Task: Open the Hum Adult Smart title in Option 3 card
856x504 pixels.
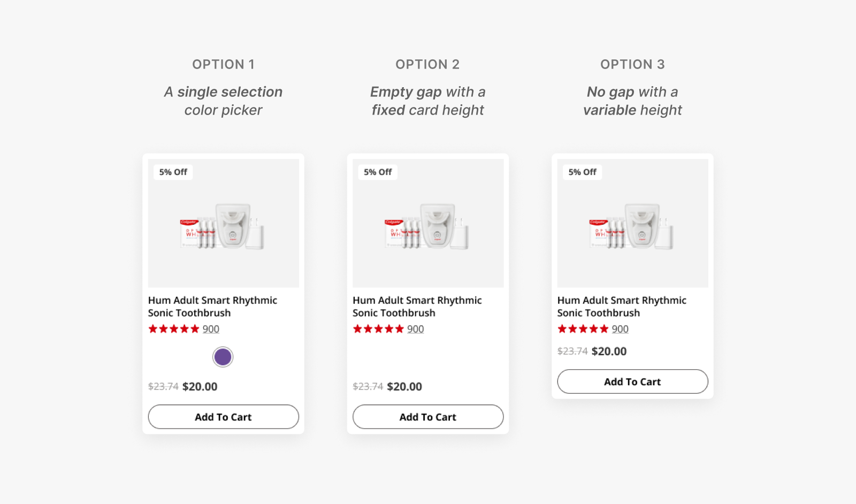Action: coord(622,307)
